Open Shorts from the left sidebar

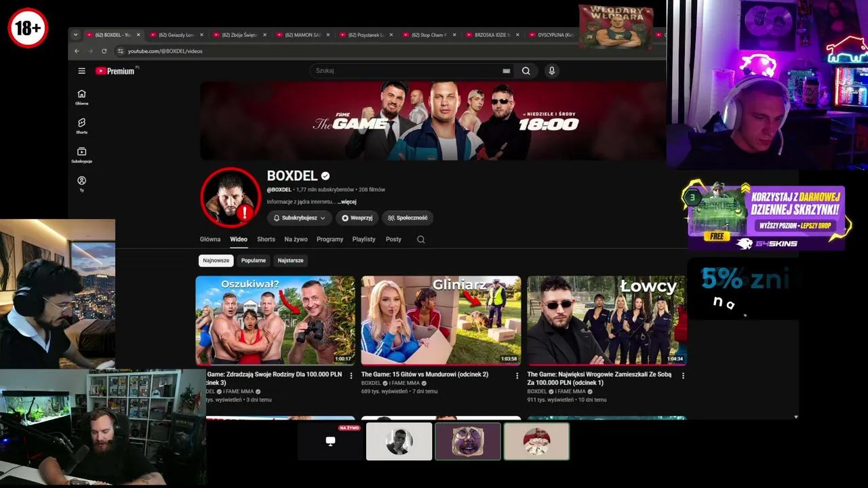81,126
